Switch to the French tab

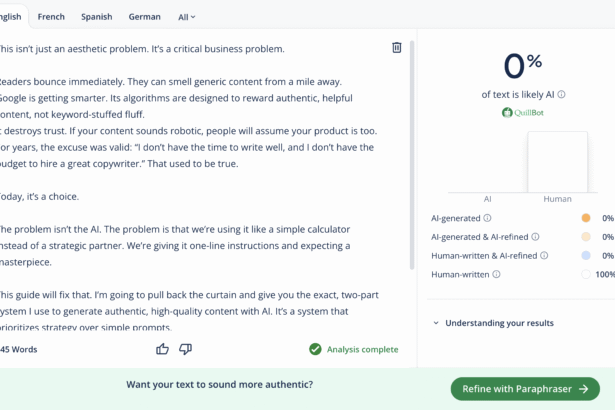click(51, 17)
